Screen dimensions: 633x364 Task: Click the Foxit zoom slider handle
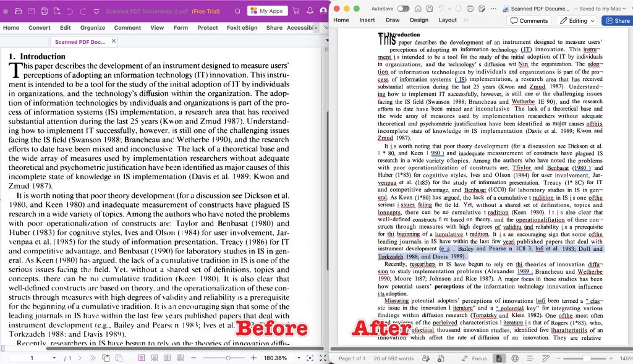pos(228,358)
